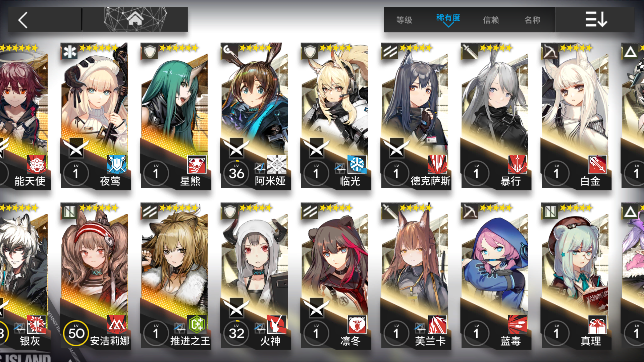Sort by 信赖 trust tab
The height and width of the screenshot is (362, 644).
[x=491, y=20]
